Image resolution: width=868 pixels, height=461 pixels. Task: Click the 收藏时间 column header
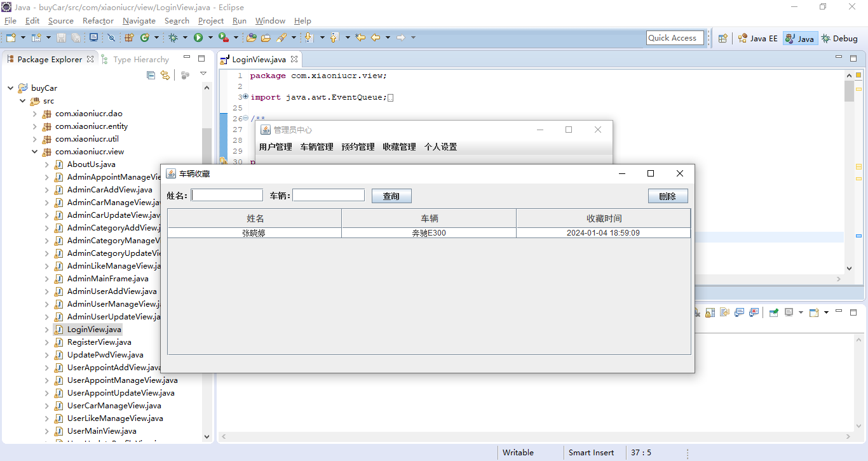pyautogui.click(x=604, y=218)
